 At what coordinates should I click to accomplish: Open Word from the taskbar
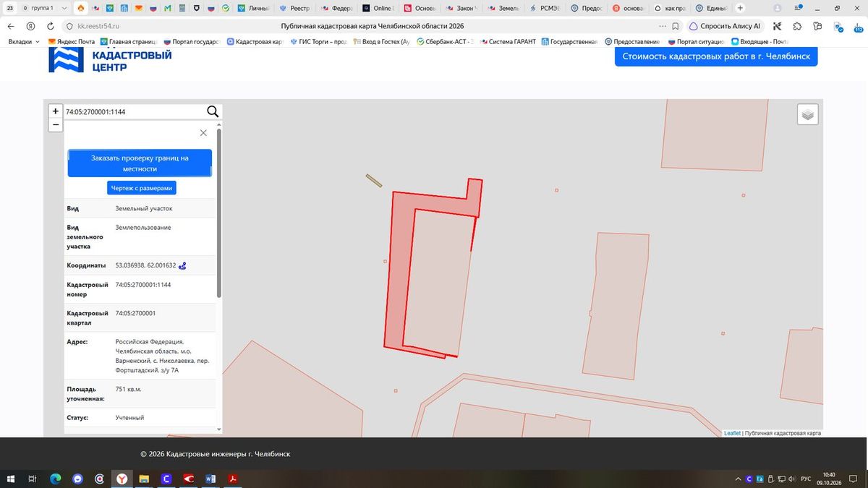211,479
